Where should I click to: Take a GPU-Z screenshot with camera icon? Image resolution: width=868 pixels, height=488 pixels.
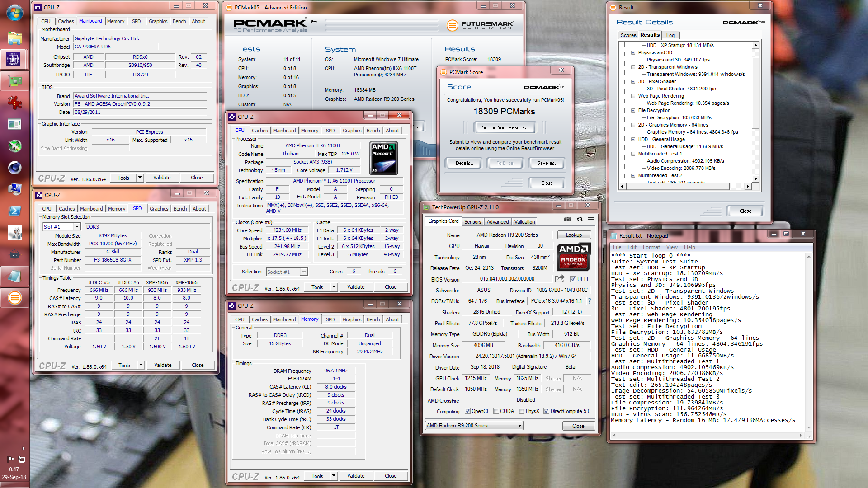point(568,219)
